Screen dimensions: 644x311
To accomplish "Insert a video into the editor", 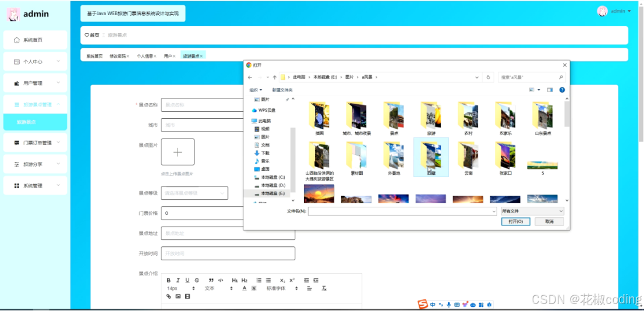I will 187,296.
